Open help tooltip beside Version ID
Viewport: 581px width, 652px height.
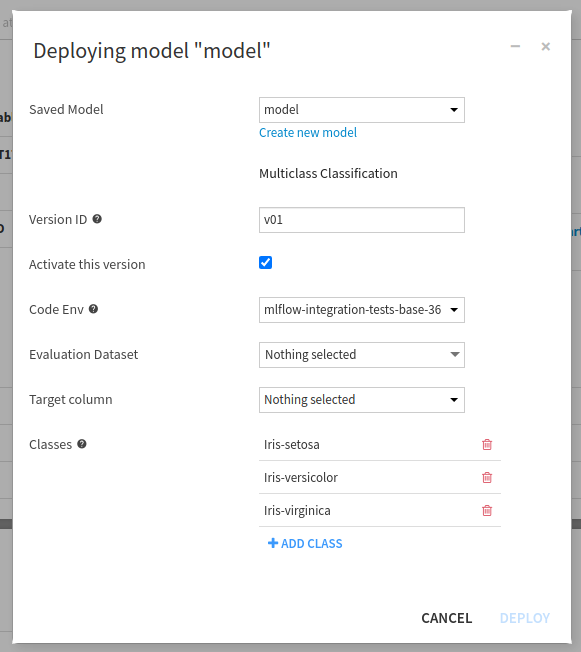(97, 219)
